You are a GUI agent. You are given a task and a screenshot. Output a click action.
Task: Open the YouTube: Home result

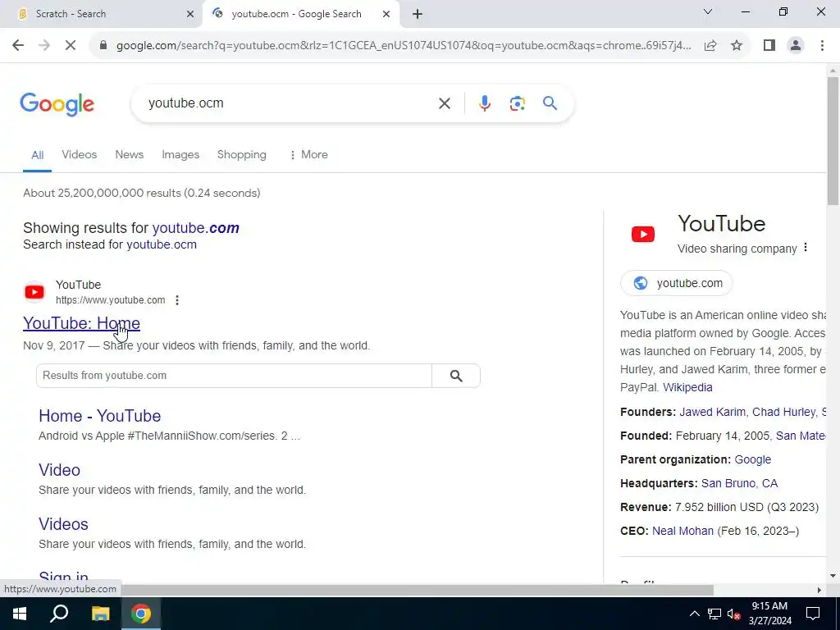click(x=81, y=323)
